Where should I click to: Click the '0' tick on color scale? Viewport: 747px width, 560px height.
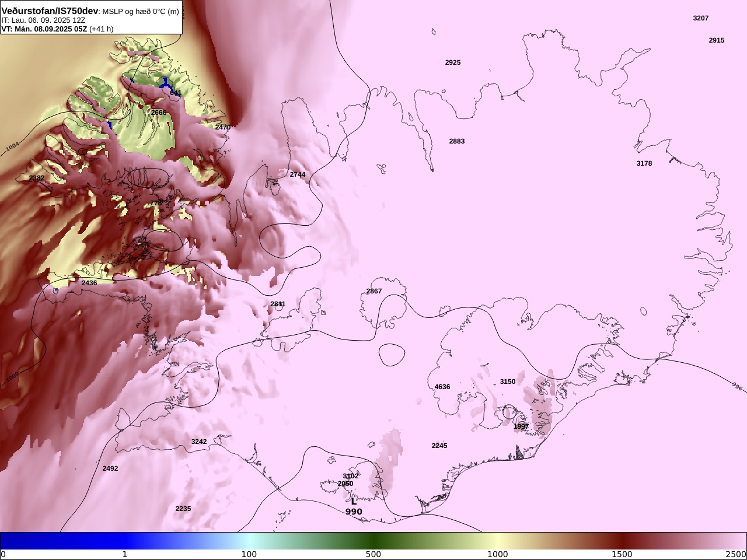pos(3,554)
